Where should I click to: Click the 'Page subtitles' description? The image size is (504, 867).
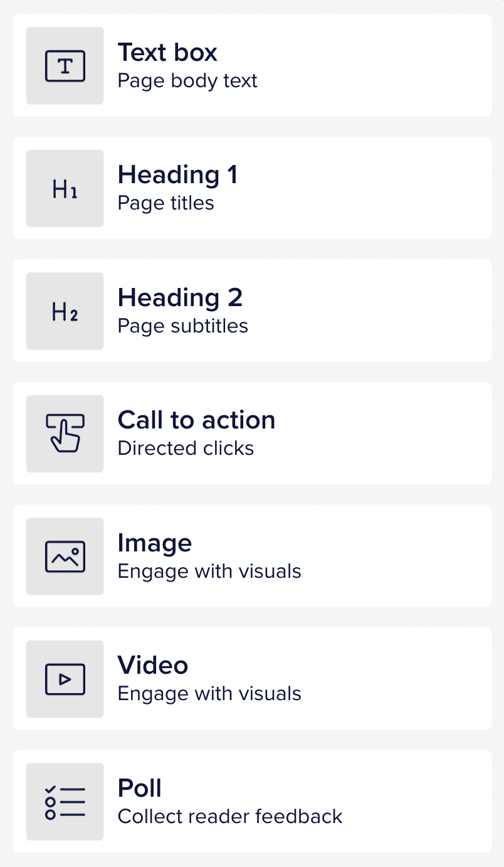click(x=182, y=326)
